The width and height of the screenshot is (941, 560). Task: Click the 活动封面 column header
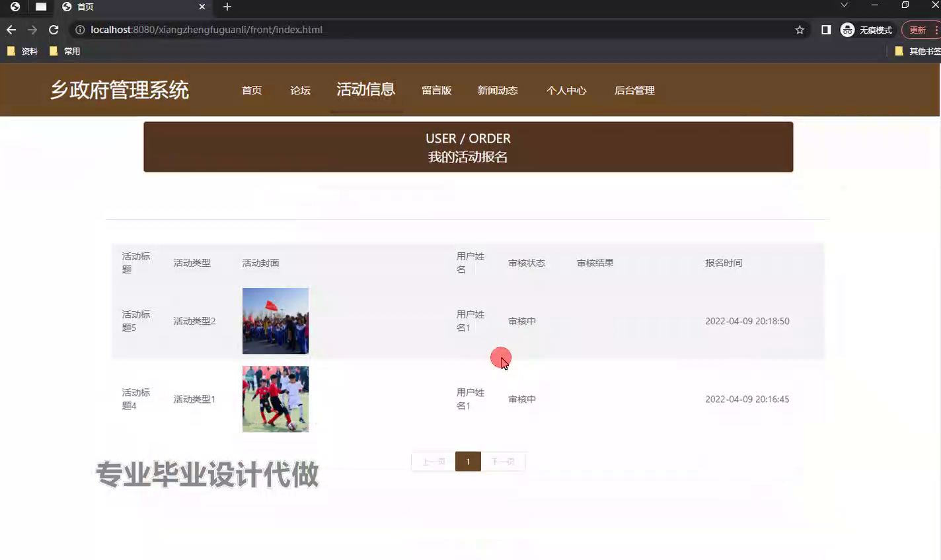[x=260, y=263]
